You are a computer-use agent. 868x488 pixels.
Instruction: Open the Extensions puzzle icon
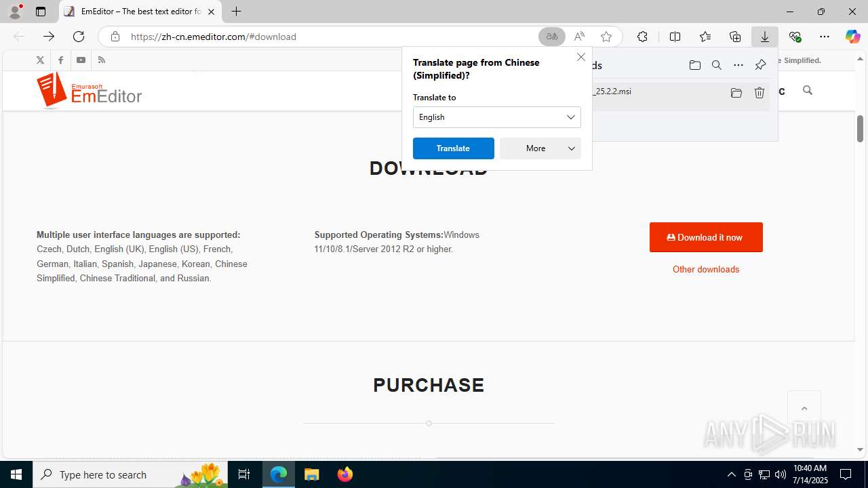(642, 37)
